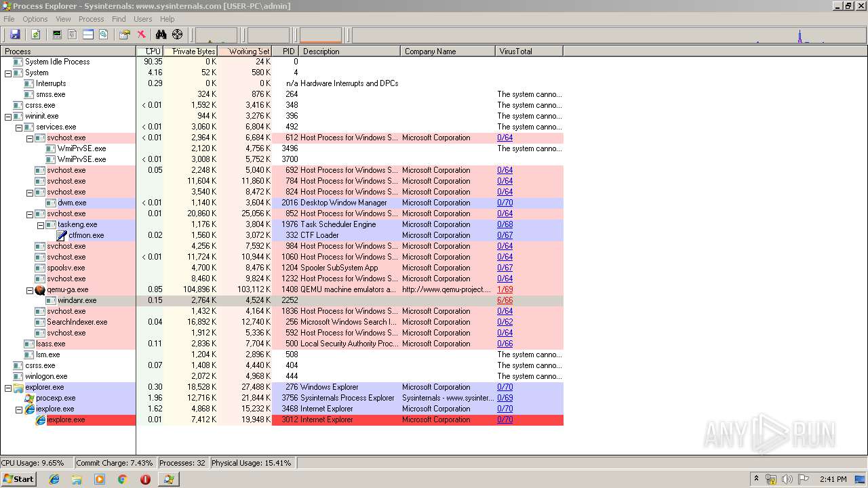Toggle the lower pane toolbar icon
Viewport: 868px width, 488px height.
pos(88,35)
